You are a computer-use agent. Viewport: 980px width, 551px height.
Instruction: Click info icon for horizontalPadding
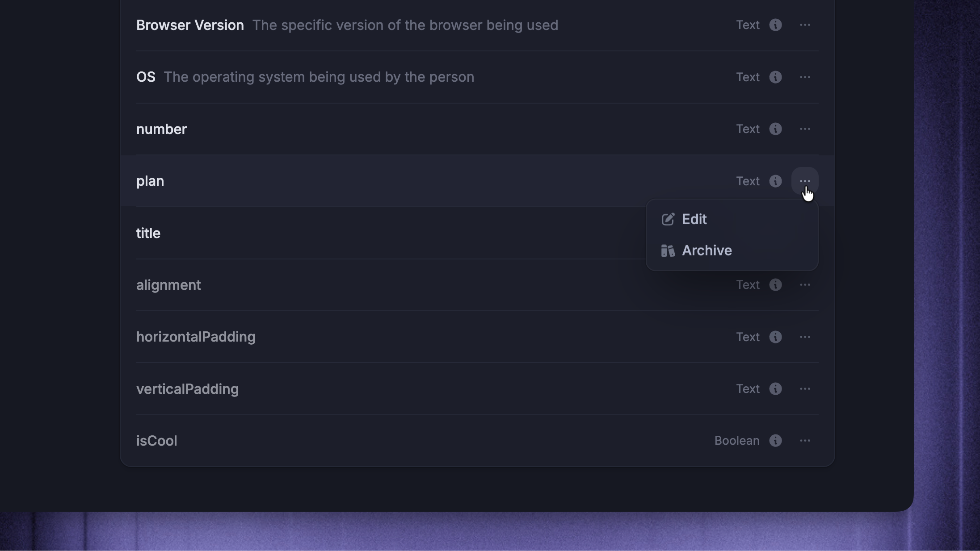pos(775,337)
